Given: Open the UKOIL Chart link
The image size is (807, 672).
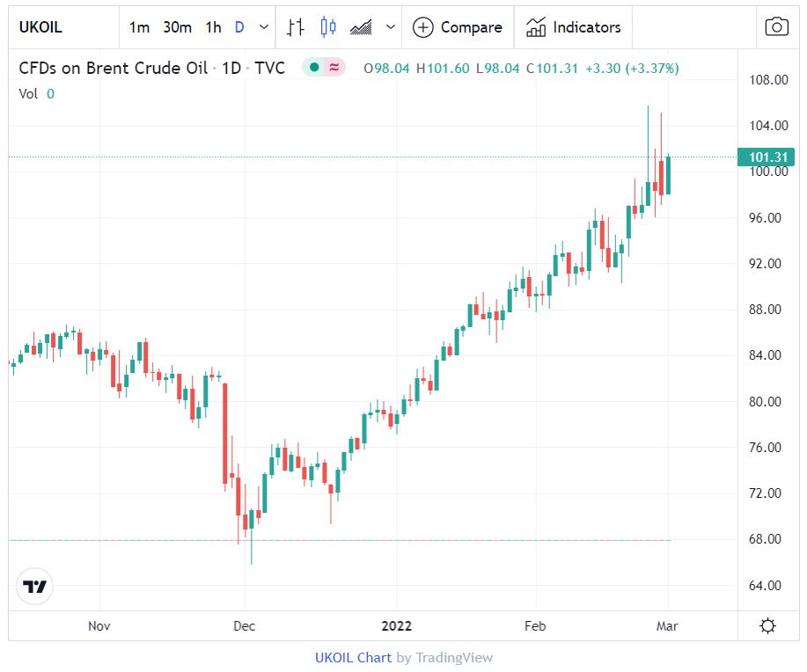Looking at the screenshot, I should tap(353, 657).
